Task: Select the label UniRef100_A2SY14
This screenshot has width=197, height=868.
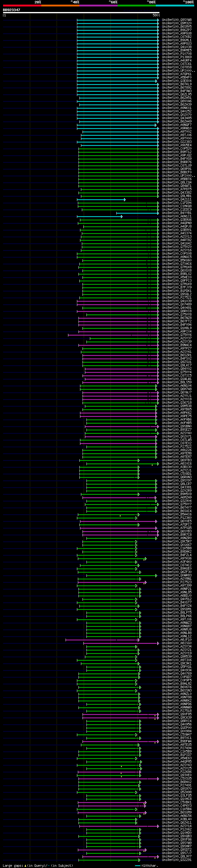Action: click(x=177, y=826)
